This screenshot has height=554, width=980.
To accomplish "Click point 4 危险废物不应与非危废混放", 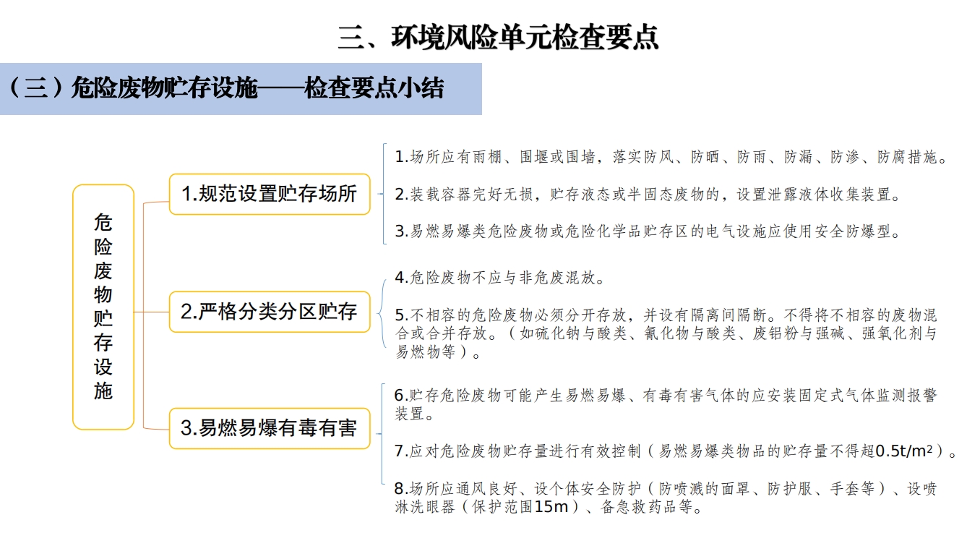I will pos(500,278).
